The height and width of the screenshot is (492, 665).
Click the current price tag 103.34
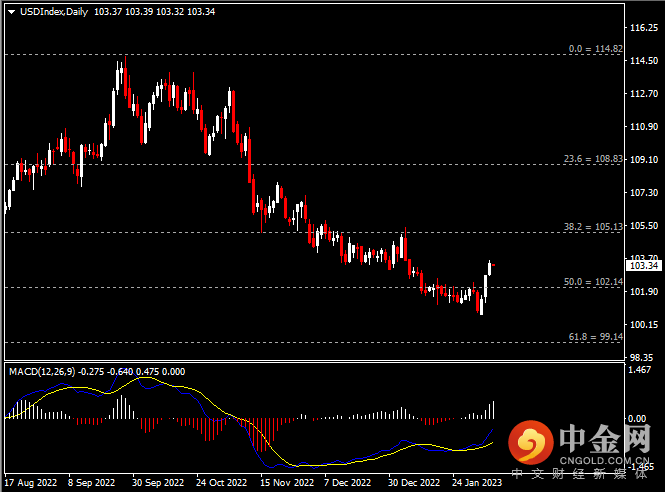pos(644,266)
